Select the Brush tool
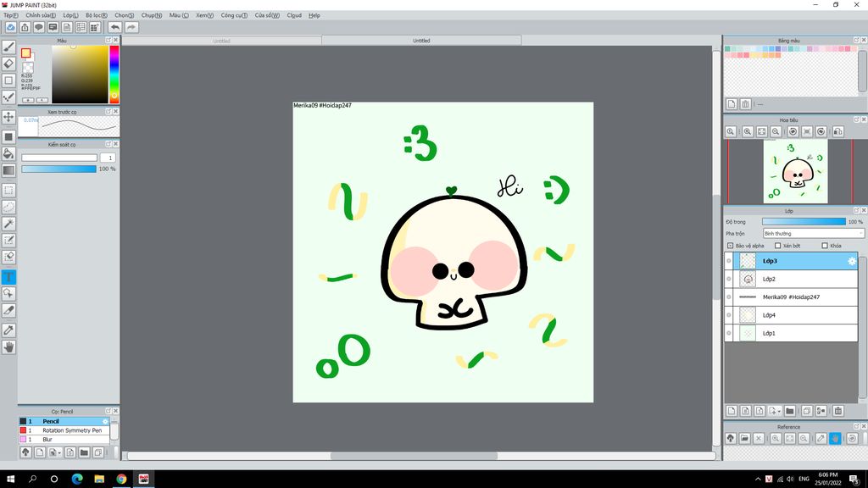868x488 pixels. pos(8,47)
